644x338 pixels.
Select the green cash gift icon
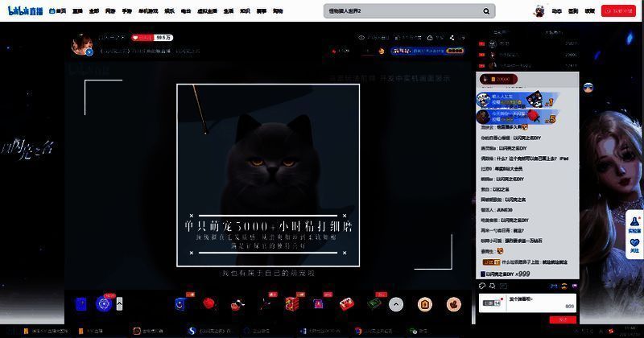click(x=374, y=304)
